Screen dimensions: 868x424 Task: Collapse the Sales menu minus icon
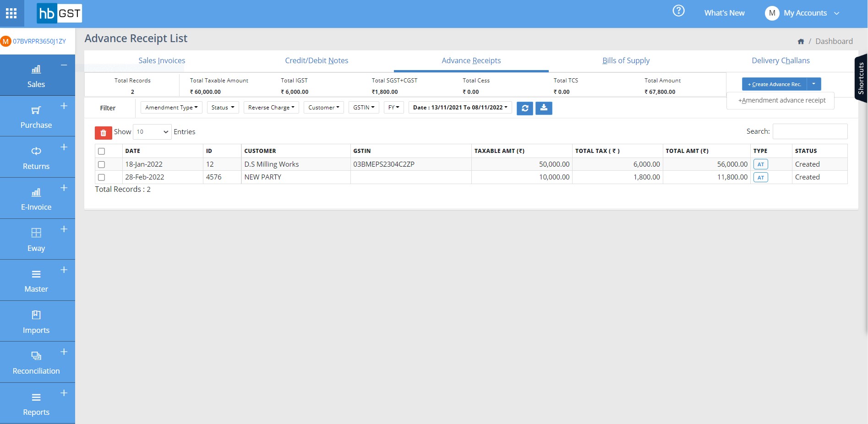64,65
